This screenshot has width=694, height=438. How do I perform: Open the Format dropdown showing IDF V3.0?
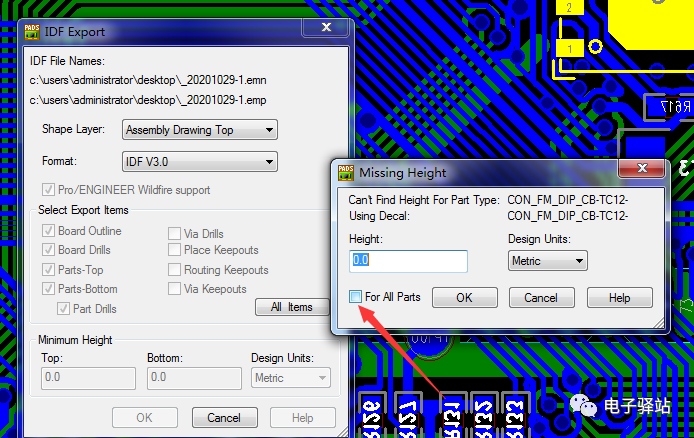(200, 161)
